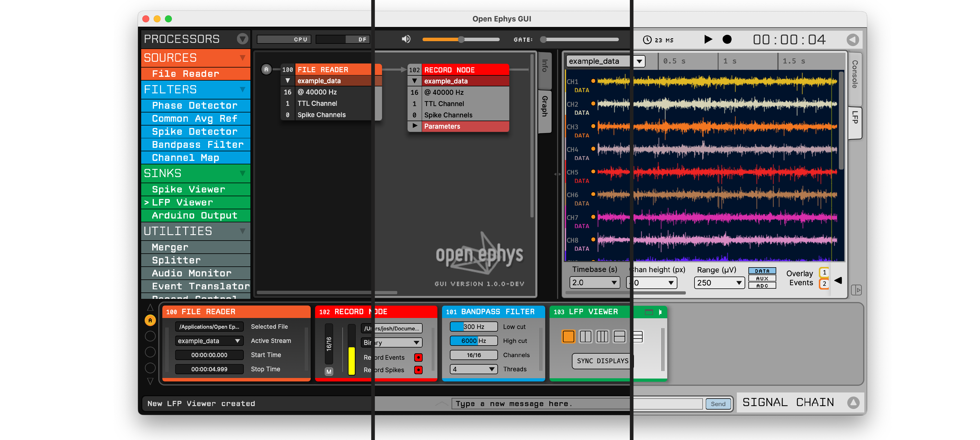Toggle AUX channel type display

pos(762,278)
